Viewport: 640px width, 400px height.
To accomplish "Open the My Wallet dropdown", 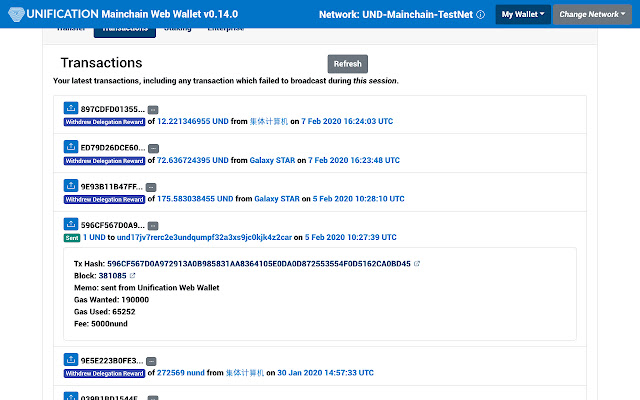I will 523,15.
